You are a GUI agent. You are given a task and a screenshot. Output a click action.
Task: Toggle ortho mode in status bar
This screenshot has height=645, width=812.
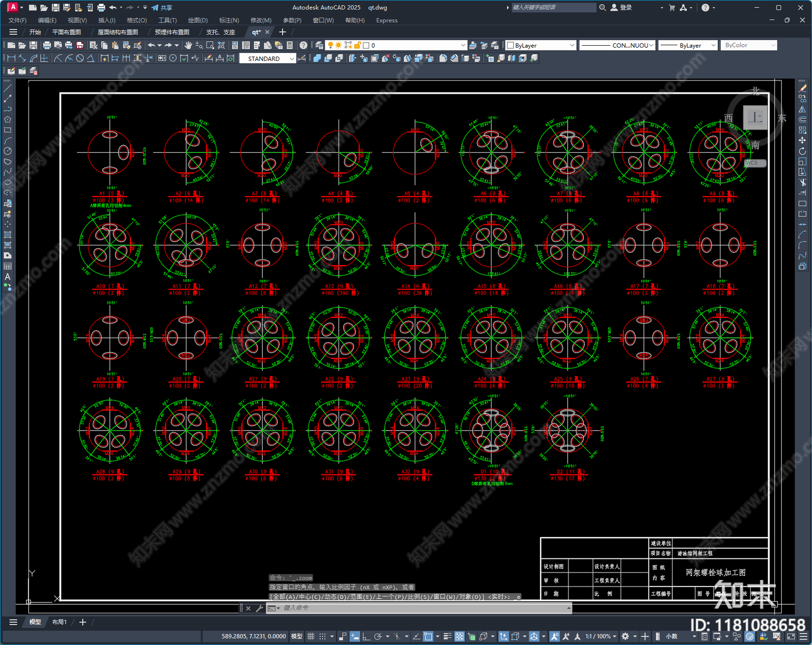click(x=366, y=636)
